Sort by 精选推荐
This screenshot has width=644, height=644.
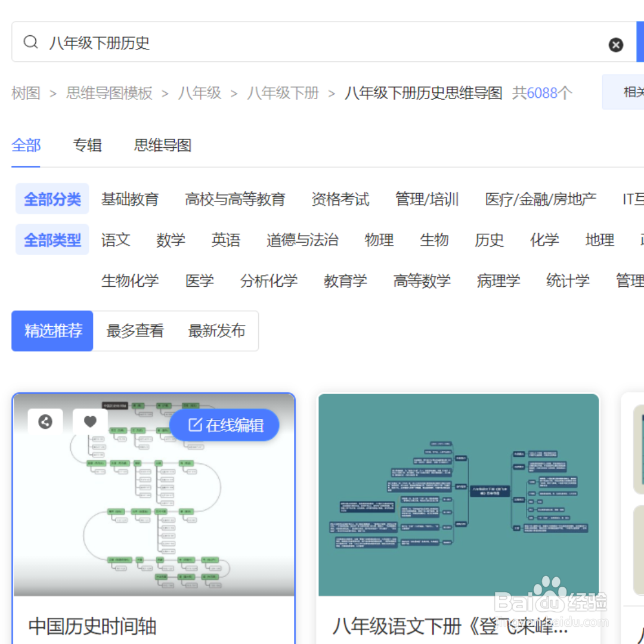pos(52,331)
